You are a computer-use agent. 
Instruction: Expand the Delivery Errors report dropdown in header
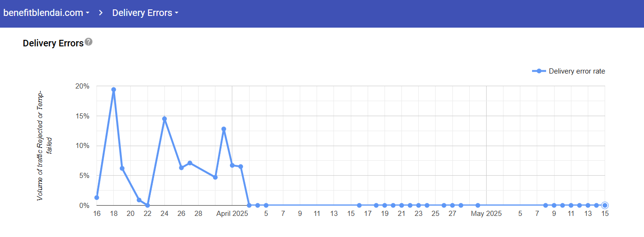[145, 13]
